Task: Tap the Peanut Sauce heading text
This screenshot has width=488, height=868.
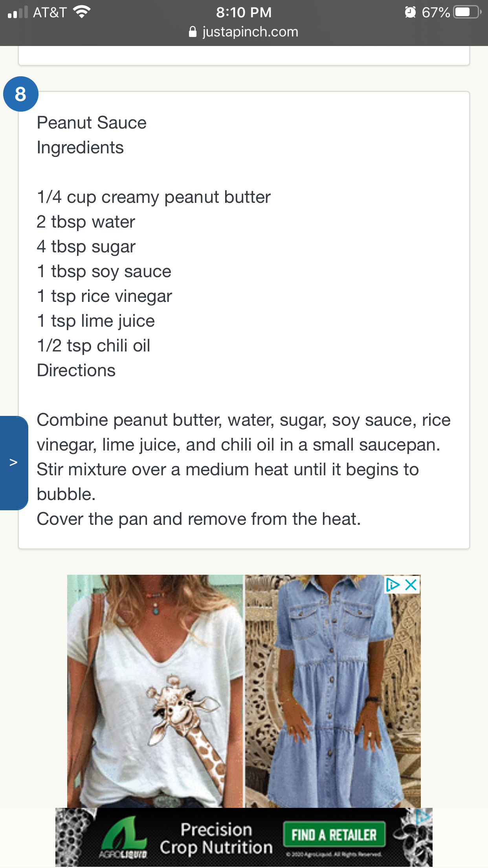Action: [92, 123]
